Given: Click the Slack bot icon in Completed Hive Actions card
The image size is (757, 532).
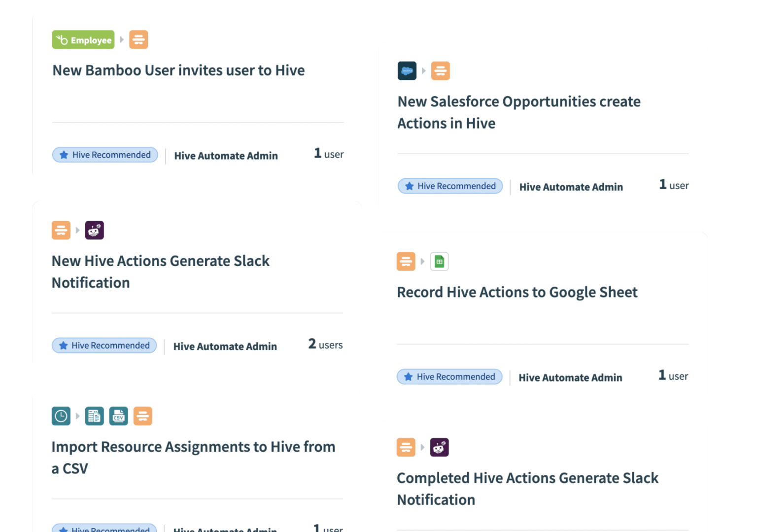Looking at the screenshot, I should point(440,447).
